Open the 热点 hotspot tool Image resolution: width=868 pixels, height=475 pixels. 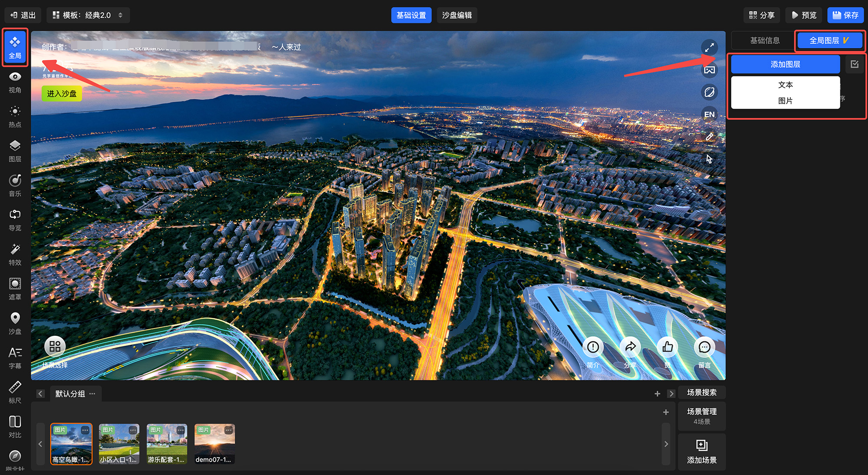coord(15,116)
